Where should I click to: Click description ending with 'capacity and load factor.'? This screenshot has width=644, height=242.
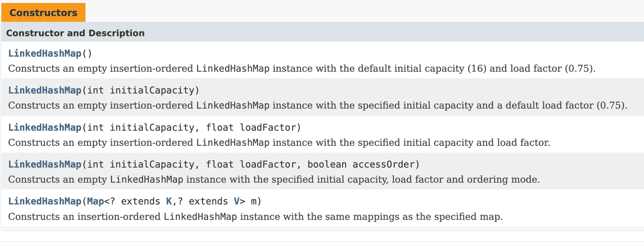coord(279,142)
